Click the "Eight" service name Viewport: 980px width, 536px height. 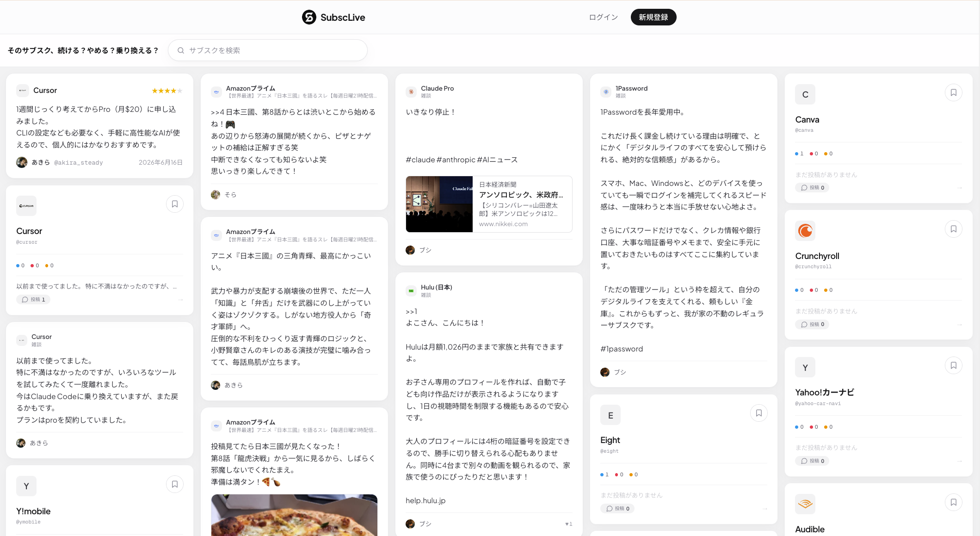coord(610,440)
